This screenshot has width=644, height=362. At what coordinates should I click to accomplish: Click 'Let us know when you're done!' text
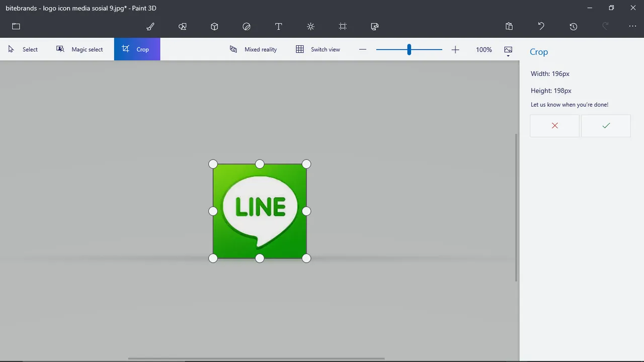(570, 105)
